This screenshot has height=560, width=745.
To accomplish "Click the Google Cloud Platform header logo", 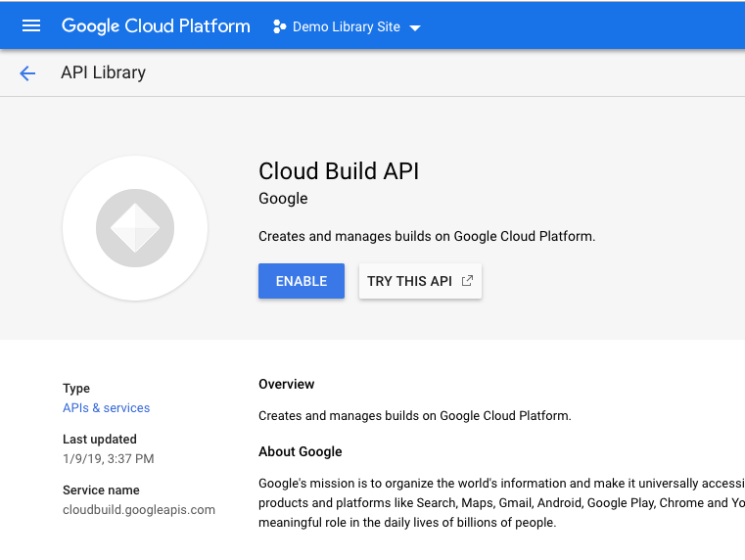I will 156,25.
